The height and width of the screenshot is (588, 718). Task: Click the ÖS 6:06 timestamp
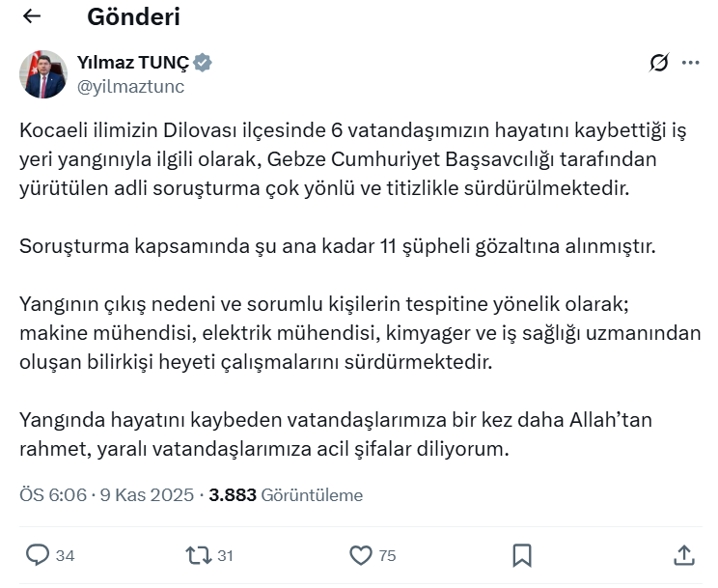53,495
